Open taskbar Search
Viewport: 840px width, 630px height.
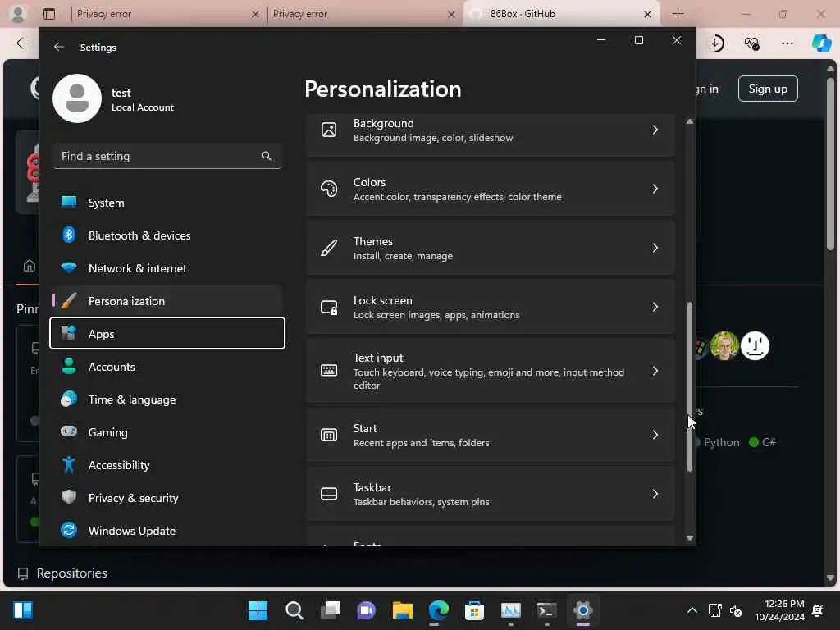pos(294,610)
